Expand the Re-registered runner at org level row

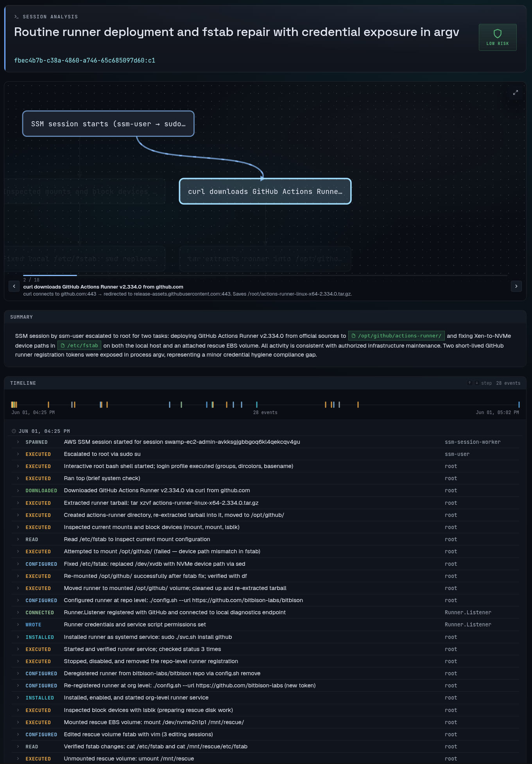click(265, 685)
